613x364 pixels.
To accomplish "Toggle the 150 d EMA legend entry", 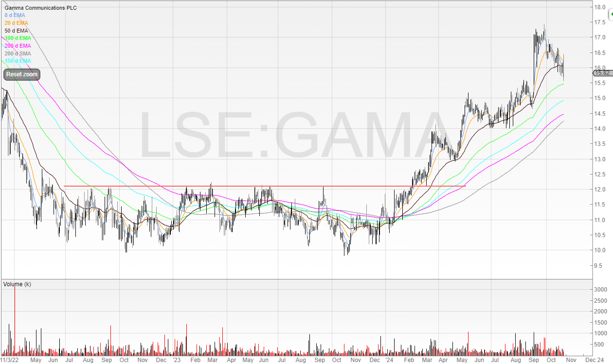I will 18,61.
